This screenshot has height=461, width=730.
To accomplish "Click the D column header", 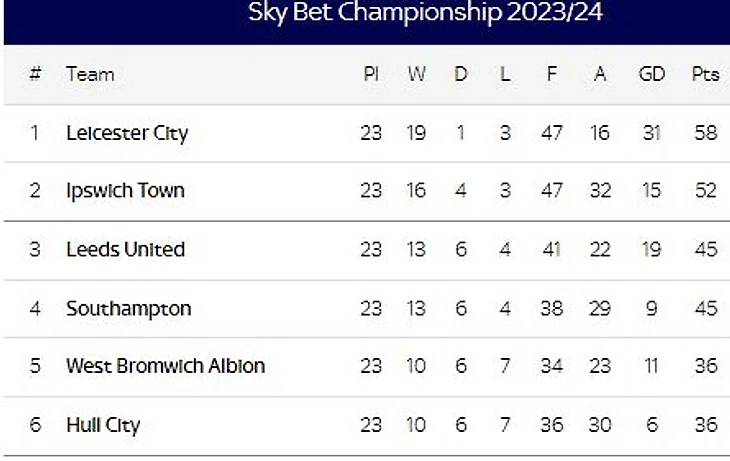I will point(461,75).
